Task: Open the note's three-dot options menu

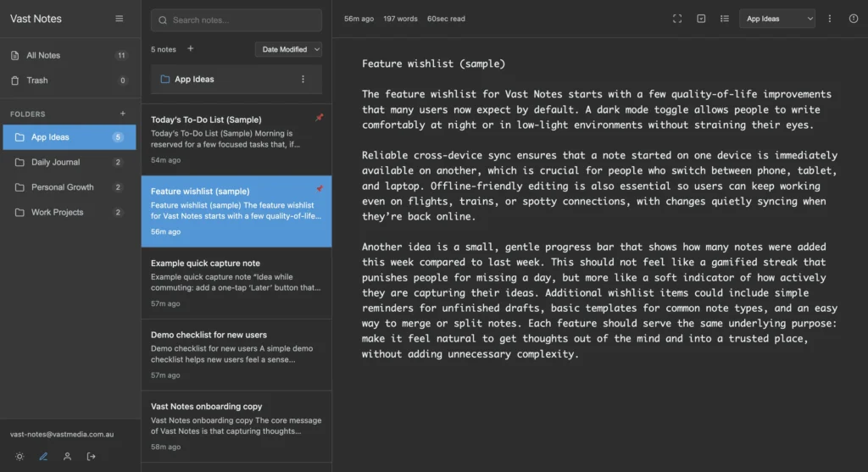Action: (829, 19)
